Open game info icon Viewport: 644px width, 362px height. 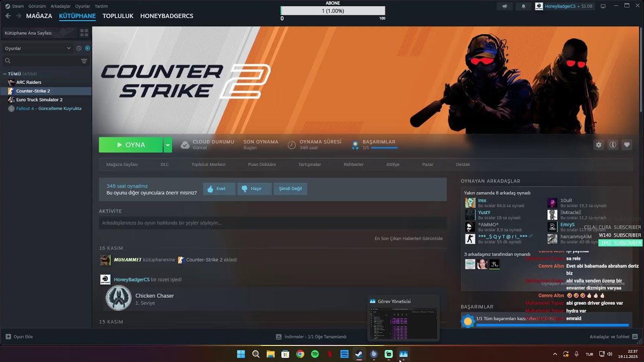tap(613, 145)
